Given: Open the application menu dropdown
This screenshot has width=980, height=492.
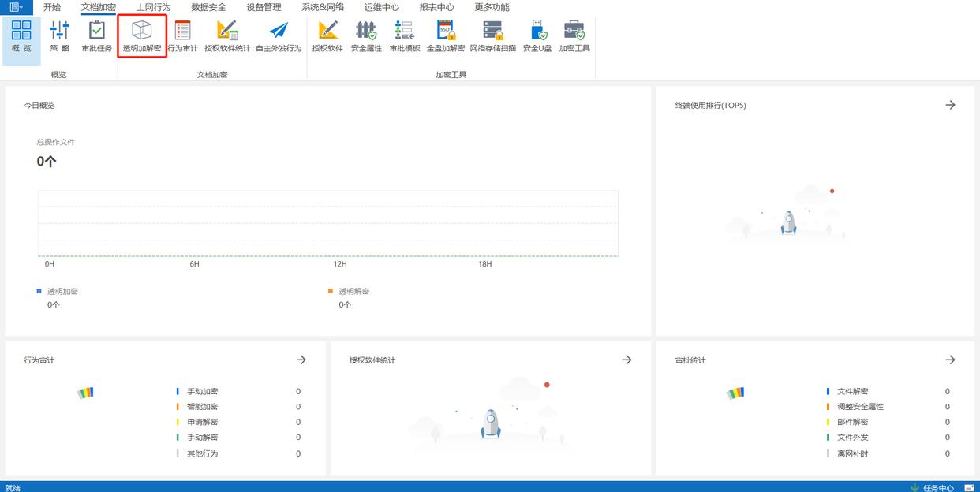Looking at the screenshot, I should point(16,7).
